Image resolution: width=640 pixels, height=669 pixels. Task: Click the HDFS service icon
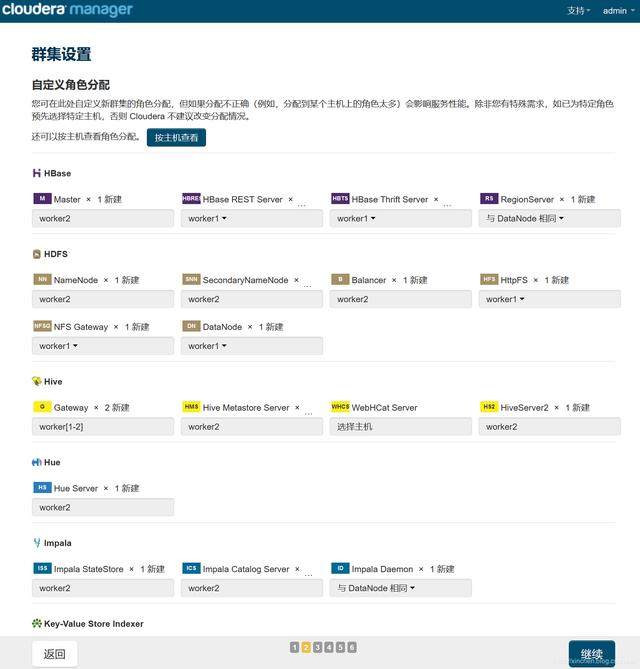[x=37, y=254]
